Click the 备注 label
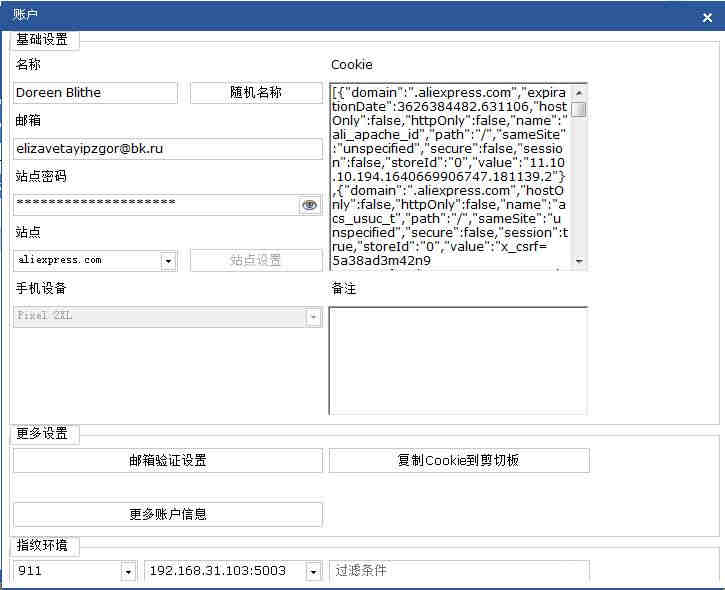 click(x=344, y=289)
